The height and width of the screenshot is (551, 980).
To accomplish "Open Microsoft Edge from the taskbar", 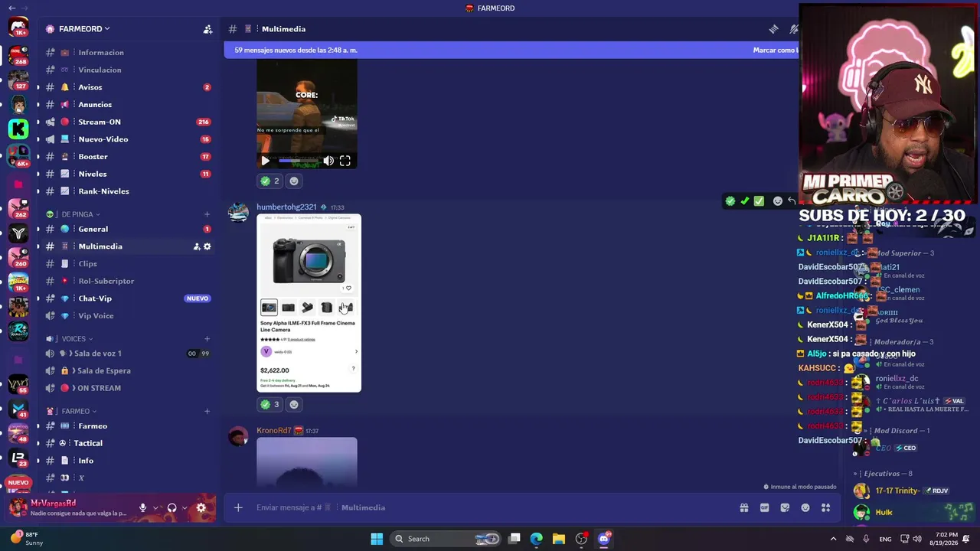I will pos(537,539).
